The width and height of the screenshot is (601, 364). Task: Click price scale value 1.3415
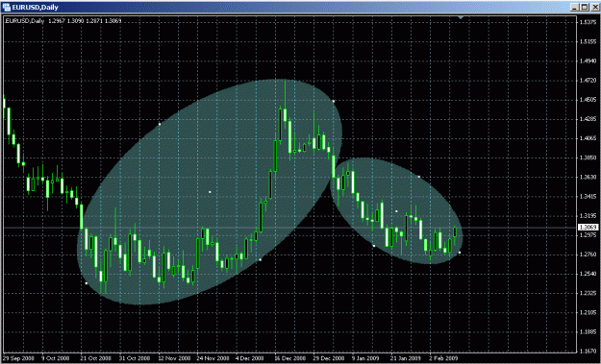click(x=588, y=197)
